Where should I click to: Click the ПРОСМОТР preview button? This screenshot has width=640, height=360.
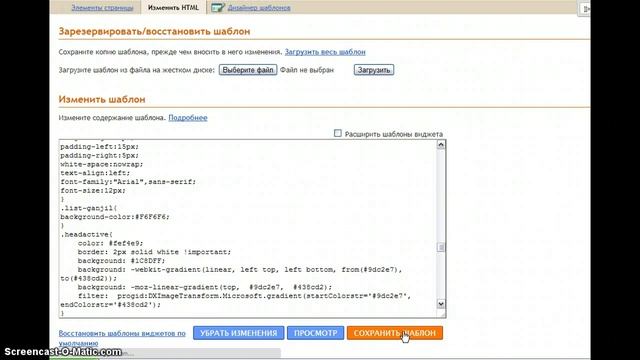point(316,333)
